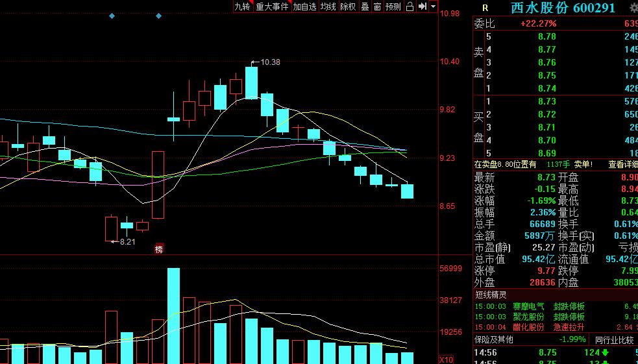Click sell level 5 price 8.78
Viewport: 638px width, 364px height.
tap(547, 36)
